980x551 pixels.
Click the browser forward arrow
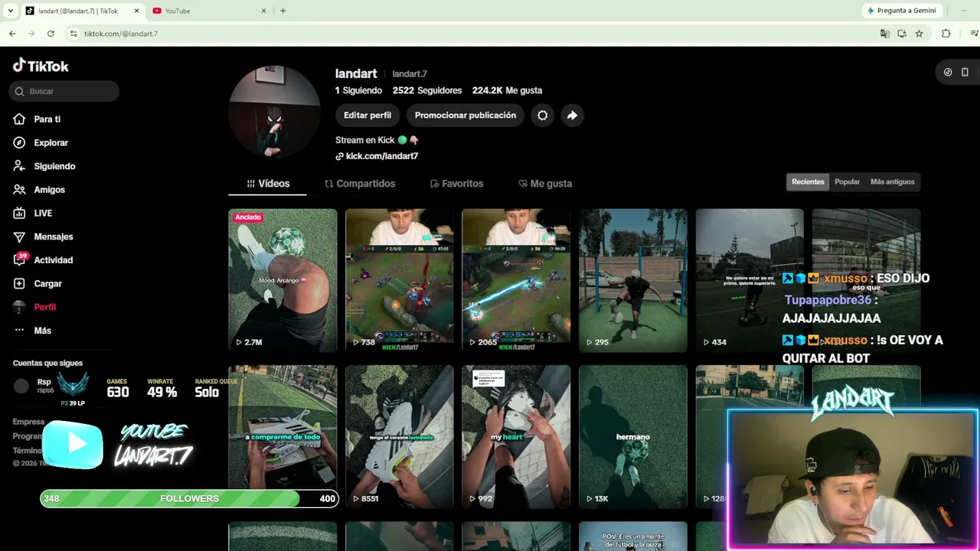coord(31,34)
